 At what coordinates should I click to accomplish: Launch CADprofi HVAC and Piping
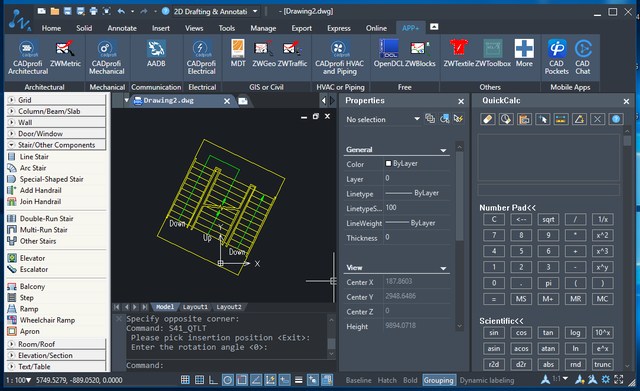tap(339, 58)
